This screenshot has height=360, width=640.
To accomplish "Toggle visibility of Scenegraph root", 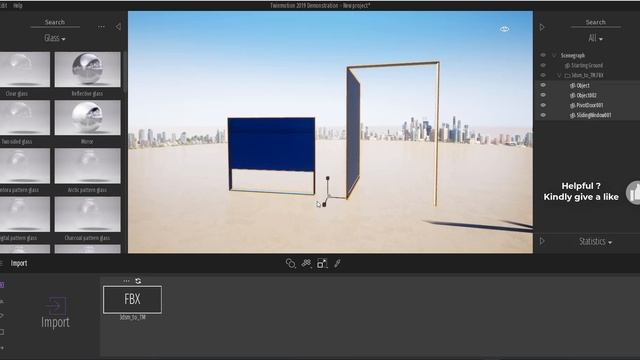I will point(543,55).
